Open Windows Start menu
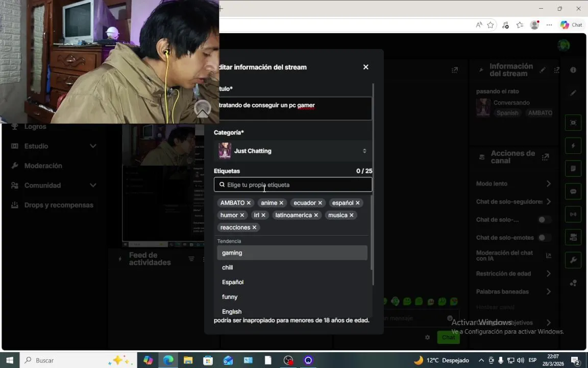 pyautogui.click(x=10, y=360)
